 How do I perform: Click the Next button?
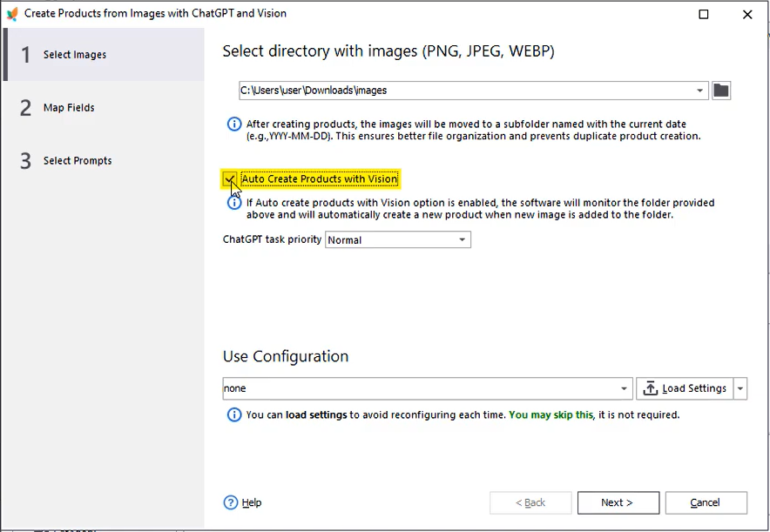point(617,502)
